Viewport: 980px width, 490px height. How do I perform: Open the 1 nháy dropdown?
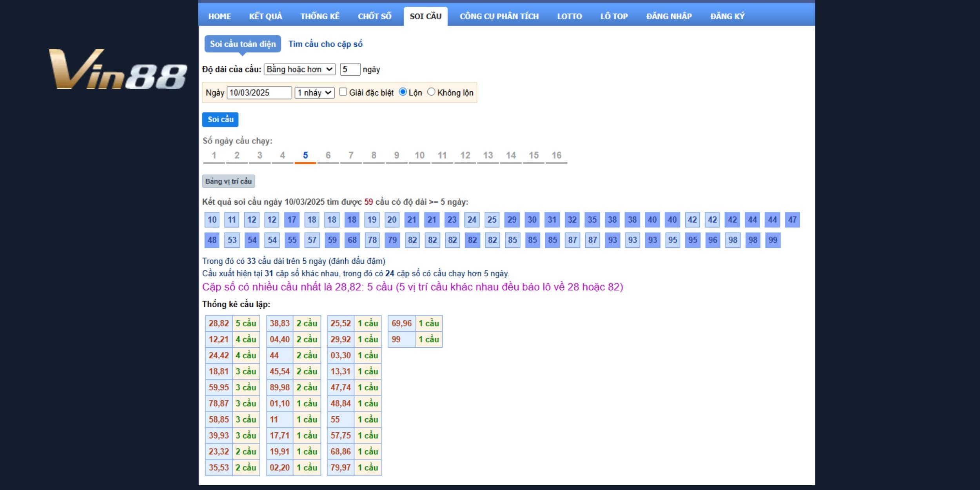coord(314,93)
